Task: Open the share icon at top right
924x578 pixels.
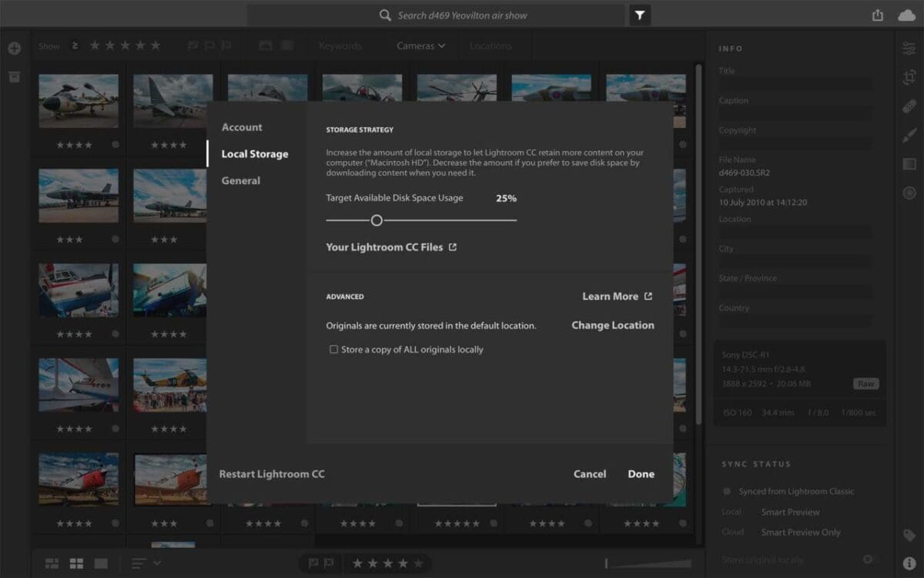Action: [878, 15]
